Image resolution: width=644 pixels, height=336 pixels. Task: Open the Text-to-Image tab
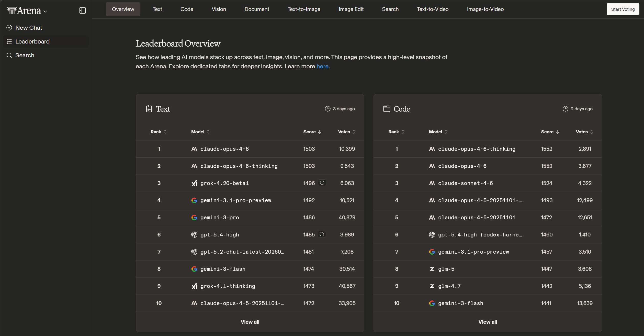coord(304,9)
